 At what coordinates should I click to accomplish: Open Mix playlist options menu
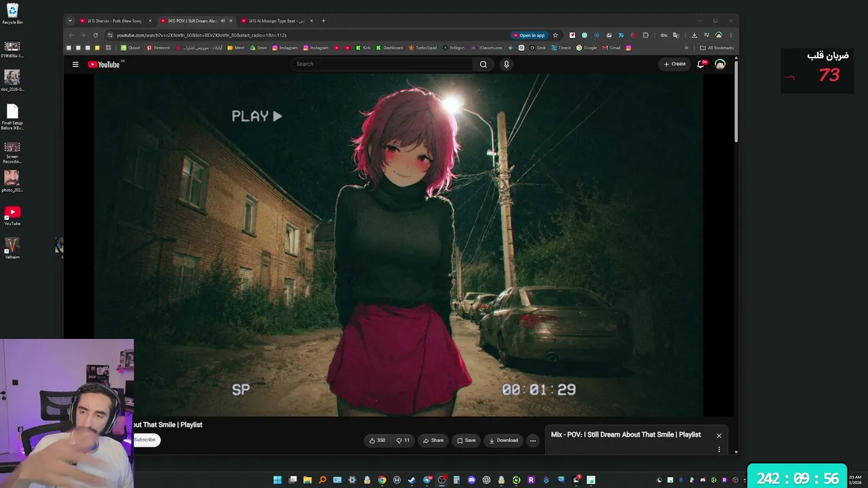[x=719, y=449]
